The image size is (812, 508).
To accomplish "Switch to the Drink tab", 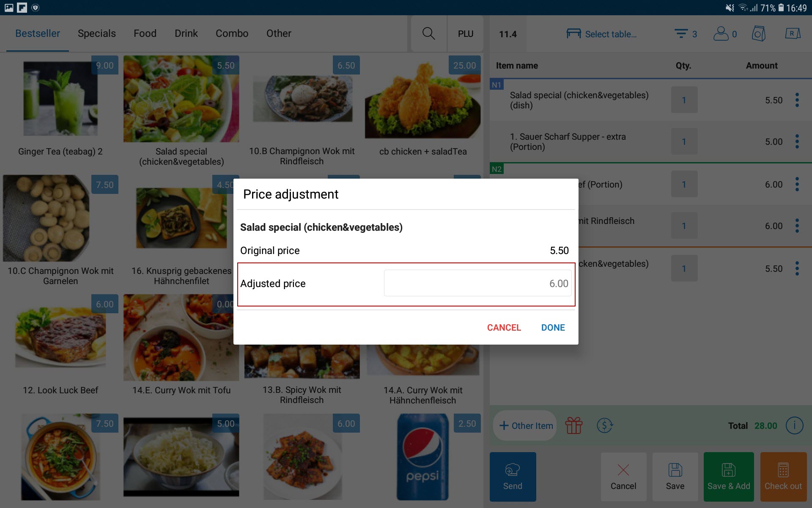I will click(186, 33).
